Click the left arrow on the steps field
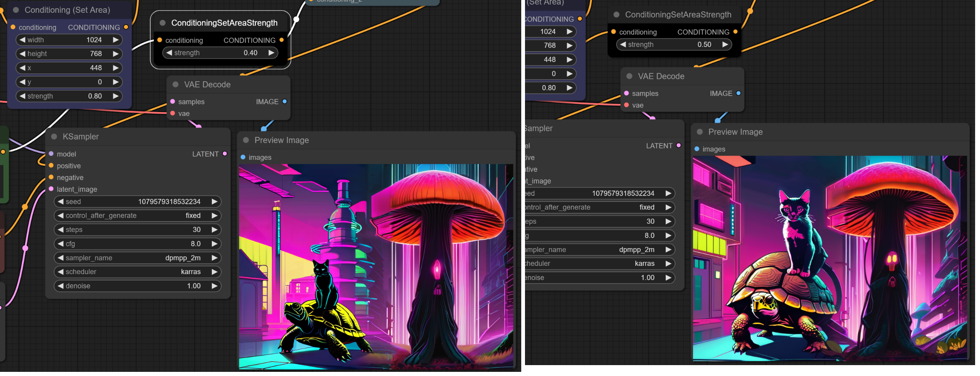The height and width of the screenshot is (376, 980). tap(61, 230)
